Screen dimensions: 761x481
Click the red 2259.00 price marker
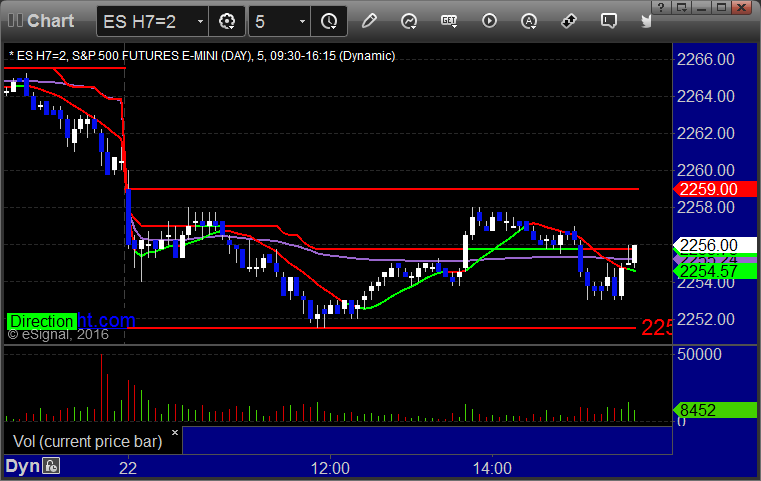point(714,189)
